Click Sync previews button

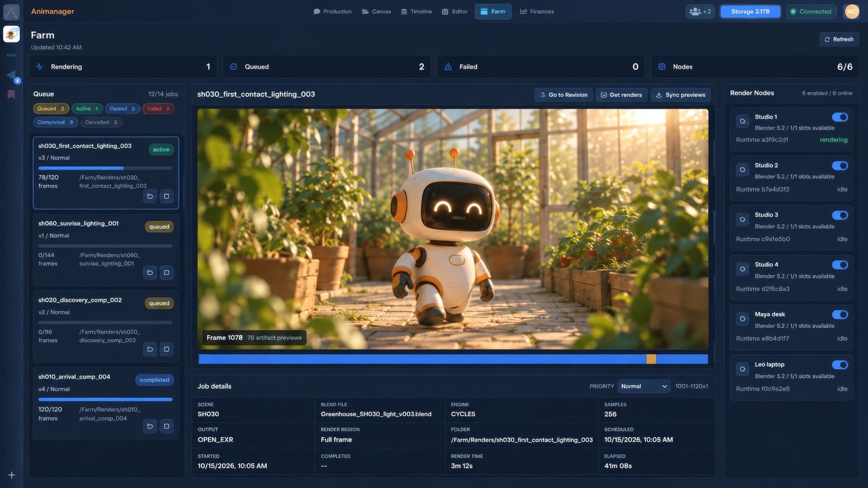point(681,95)
